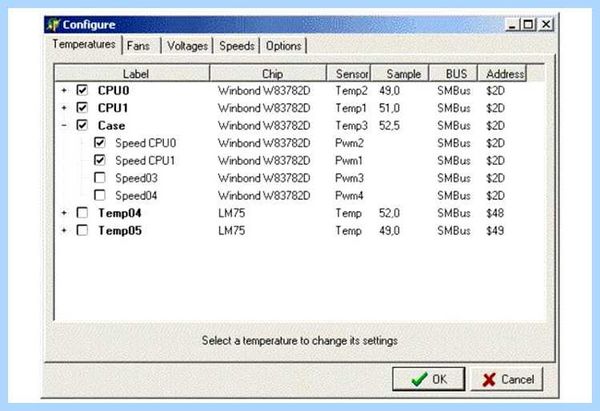The height and width of the screenshot is (411, 600).
Task: Sort by the Sensor column header
Action: 349,73
